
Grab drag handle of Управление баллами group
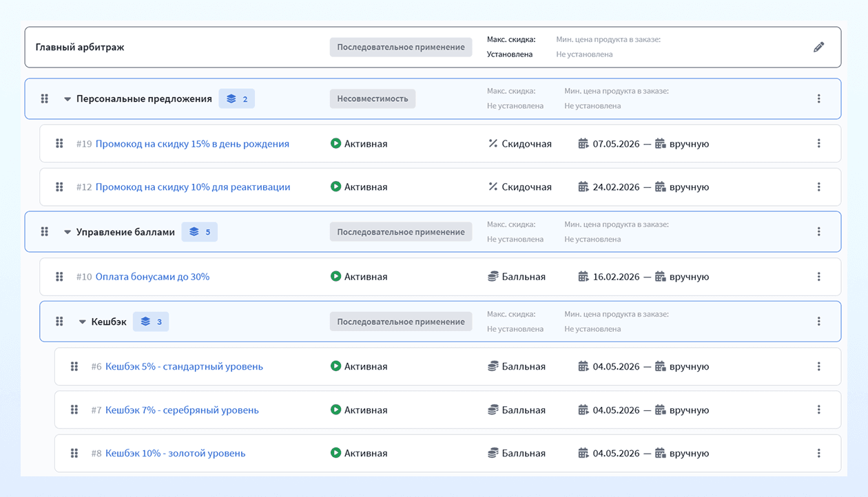click(44, 232)
